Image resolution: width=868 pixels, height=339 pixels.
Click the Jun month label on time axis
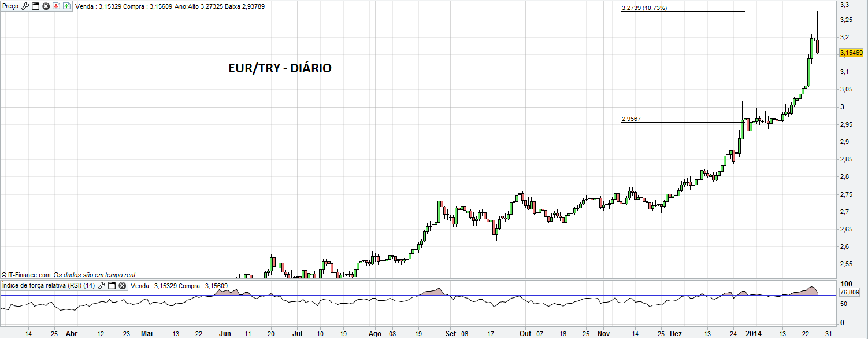tap(225, 334)
